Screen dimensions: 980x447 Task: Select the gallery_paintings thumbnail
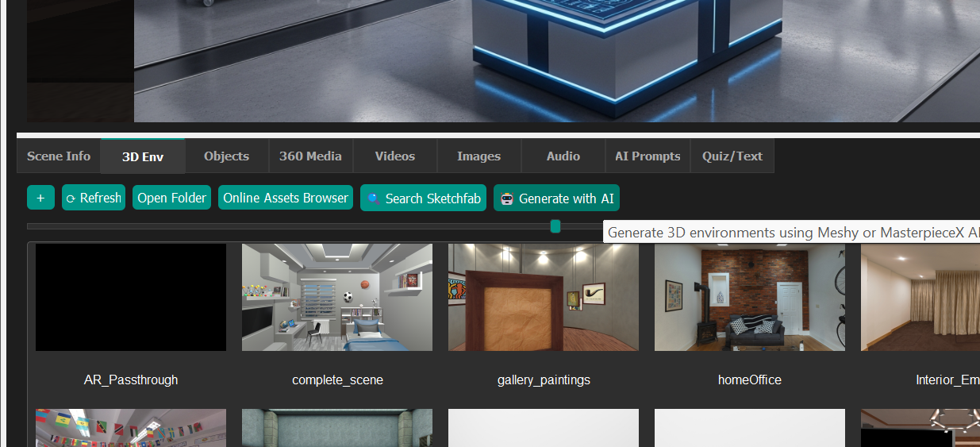click(544, 297)
